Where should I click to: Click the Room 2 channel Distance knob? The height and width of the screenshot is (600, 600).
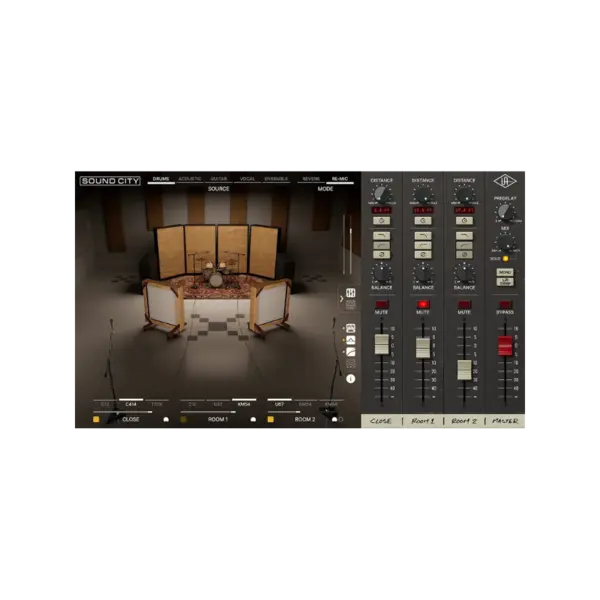(x=464, y=194)
